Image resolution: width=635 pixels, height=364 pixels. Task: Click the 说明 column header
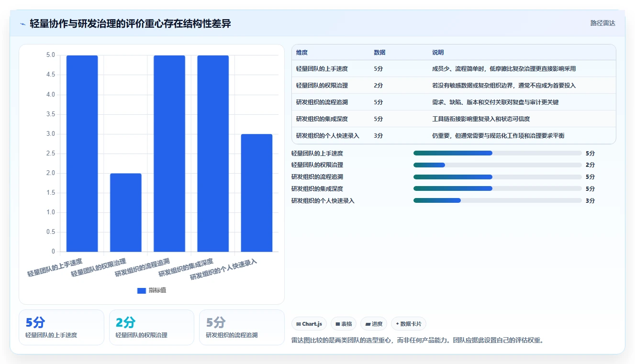coord(438,53)
